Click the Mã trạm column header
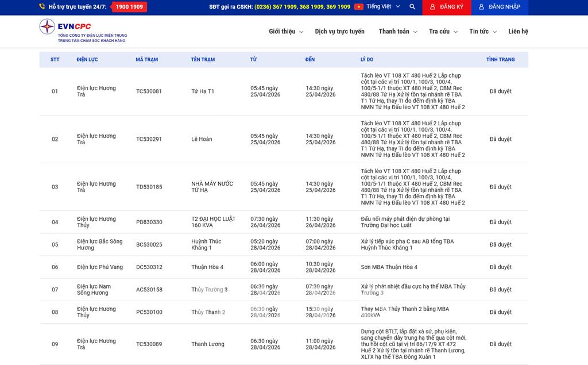This screenshot has height=365, width=588. pyautogui.click(x=146, y=60)
